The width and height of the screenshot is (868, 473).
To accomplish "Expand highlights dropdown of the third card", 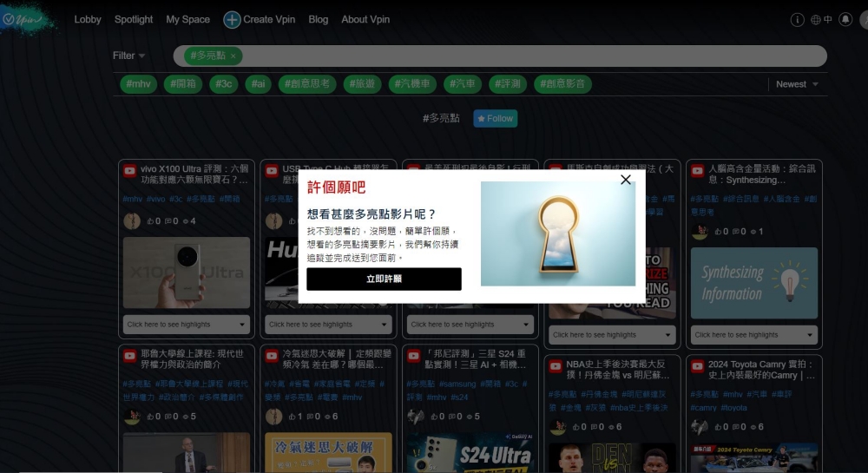I will 470,325.
